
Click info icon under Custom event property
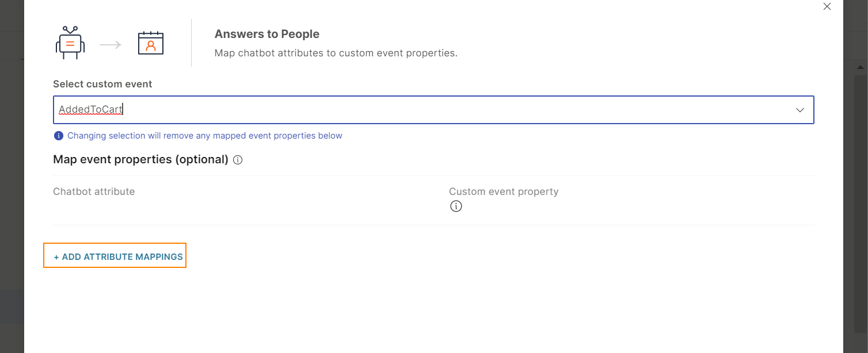[x=456, y=206]
